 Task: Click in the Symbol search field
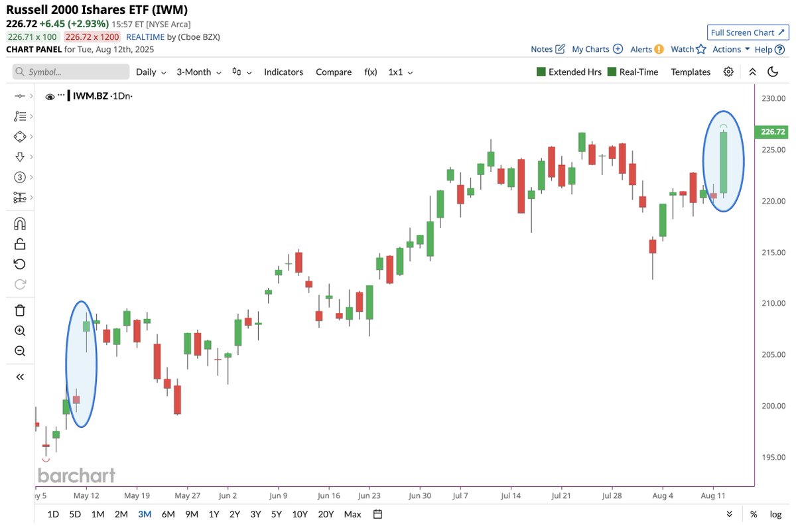click(71, 72)
